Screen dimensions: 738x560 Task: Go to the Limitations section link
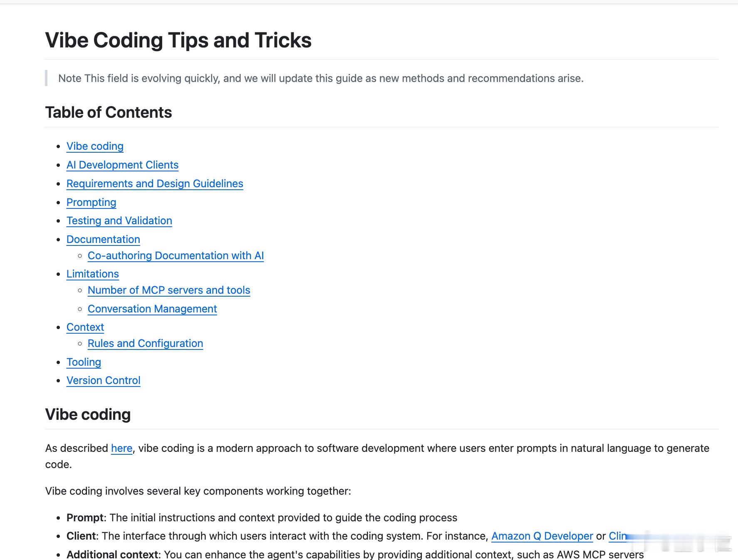(x=93, y=274)
